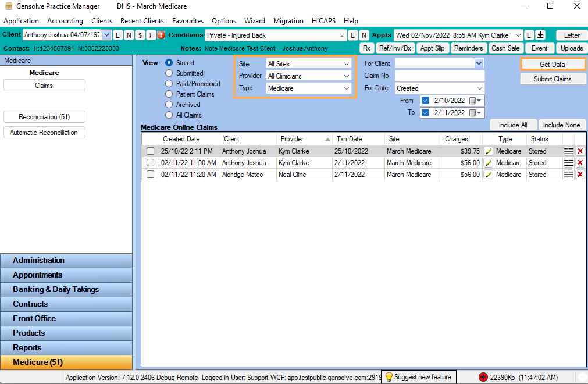Open the Migration menu
The height and width of the screenshot is (384, 588).
pyautogui.click(x=288, y=21)
